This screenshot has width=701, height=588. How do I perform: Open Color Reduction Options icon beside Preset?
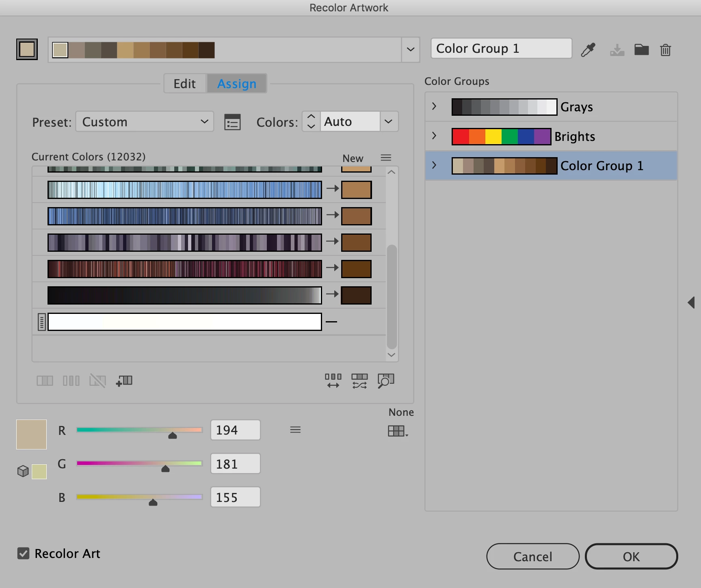click(232, 122)
